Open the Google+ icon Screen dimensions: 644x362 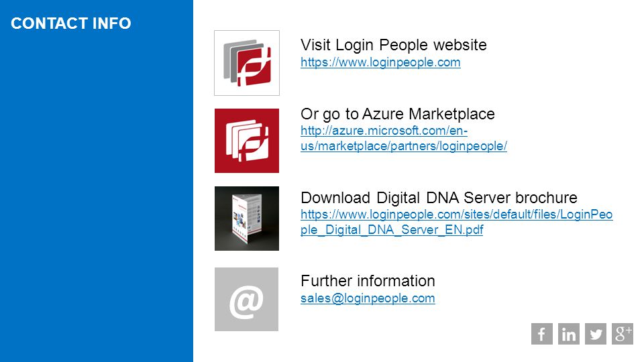pos(623,334)
